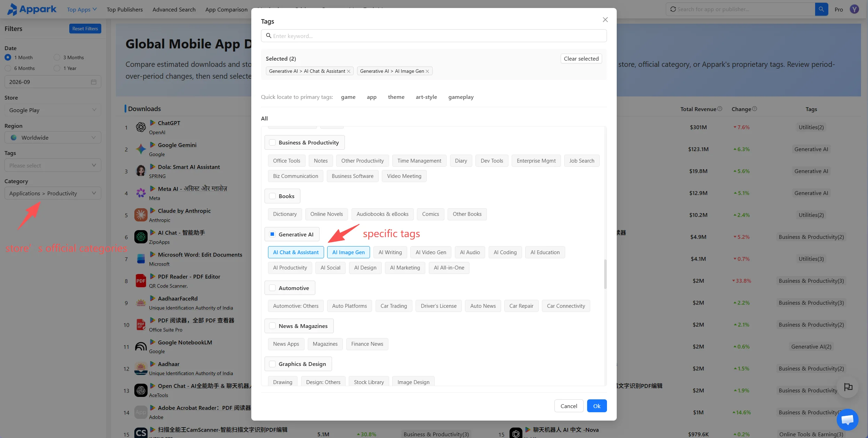Viewport: 868px width, 438px height.
Task: Focus the Enter keyword search field
Action: (x=434, y=36)
